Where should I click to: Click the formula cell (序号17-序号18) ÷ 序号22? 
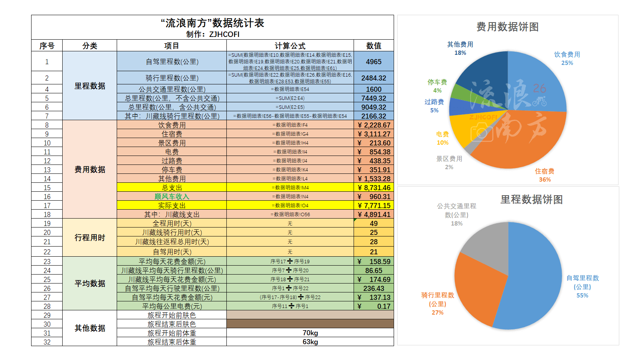pos(290,297)
